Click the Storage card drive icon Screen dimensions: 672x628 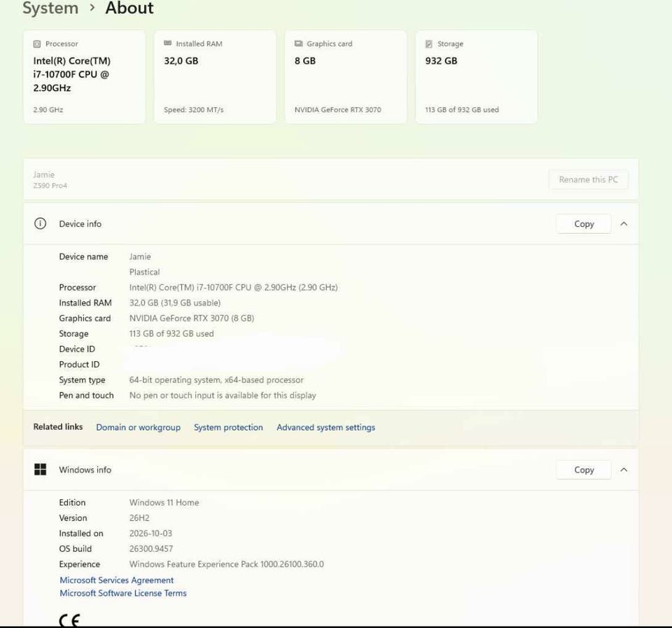pos(428,43)
